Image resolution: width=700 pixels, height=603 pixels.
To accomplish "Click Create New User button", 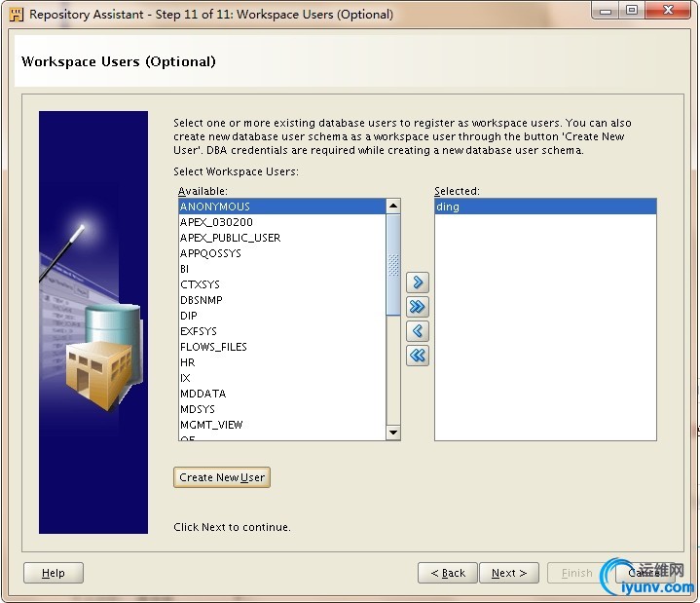I will click(222, 477).
